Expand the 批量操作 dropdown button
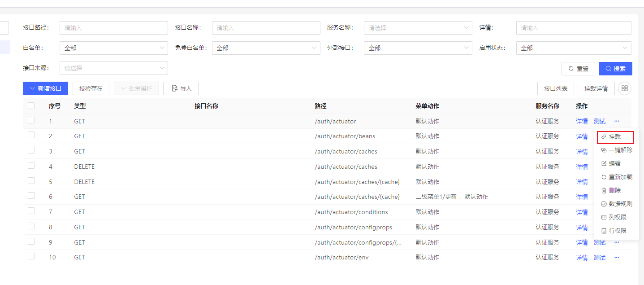This screenshot has height=285, width=644. click(x=136, y=88)
